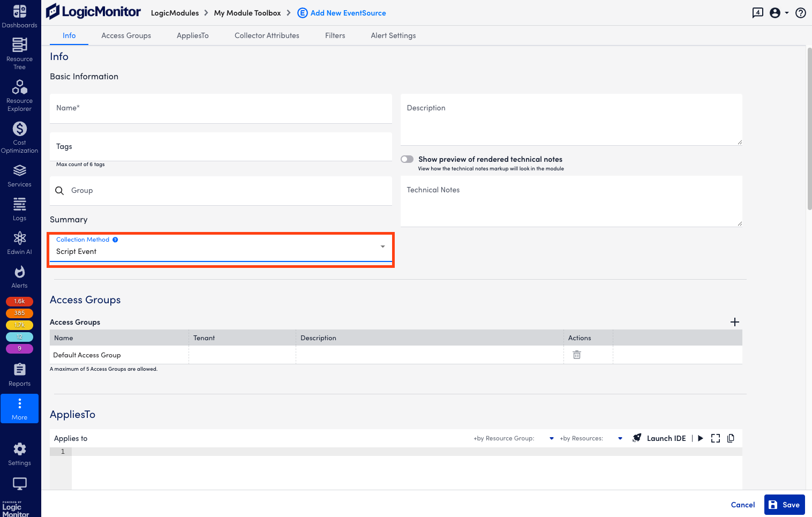Open the Collection Method dropdown
812x517 pixels.
382,246
